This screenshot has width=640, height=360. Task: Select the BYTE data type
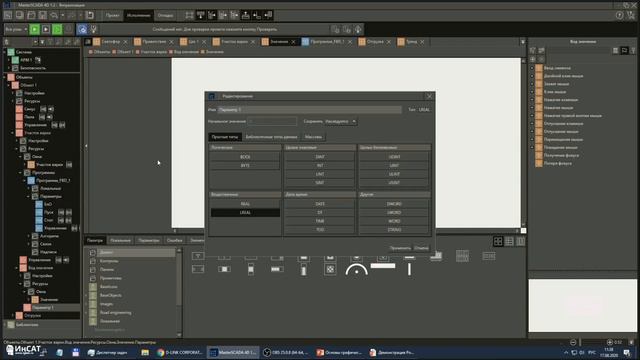click(245, 165)
